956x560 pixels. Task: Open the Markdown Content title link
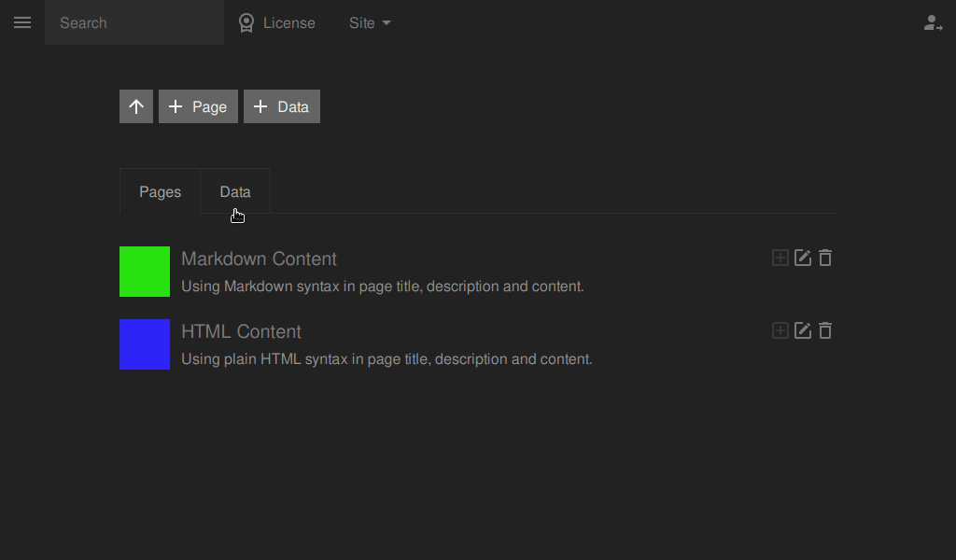(x=259, y=259)
